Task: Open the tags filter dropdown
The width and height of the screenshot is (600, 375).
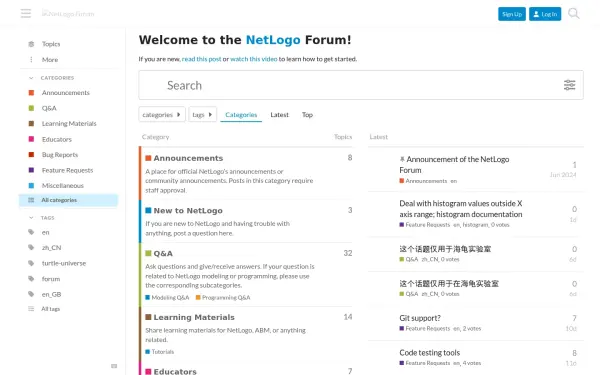Action: 202,114
